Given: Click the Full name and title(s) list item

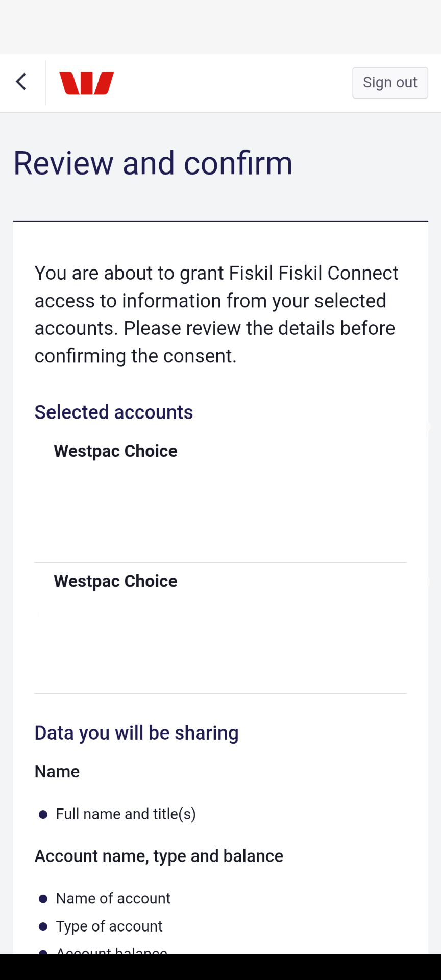Looking at the screenshot, I should (126, 814).
